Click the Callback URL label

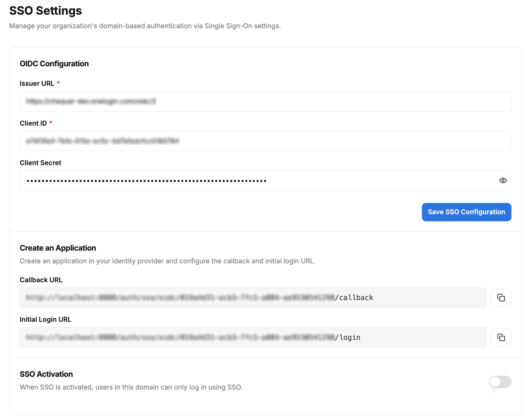pos(41,280)
